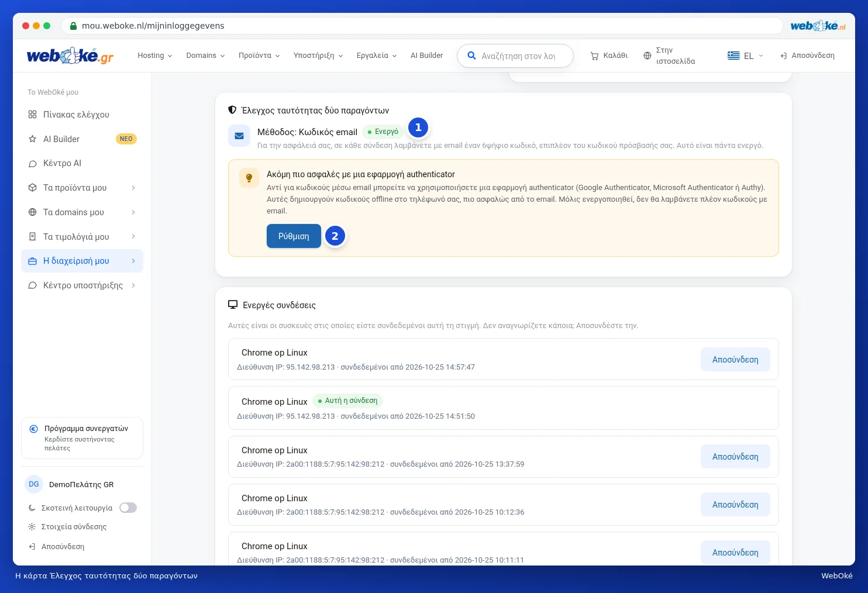Open the Υποστήριξη navigation menu
This screenshot has width=868, height=593.
point(318,56)
